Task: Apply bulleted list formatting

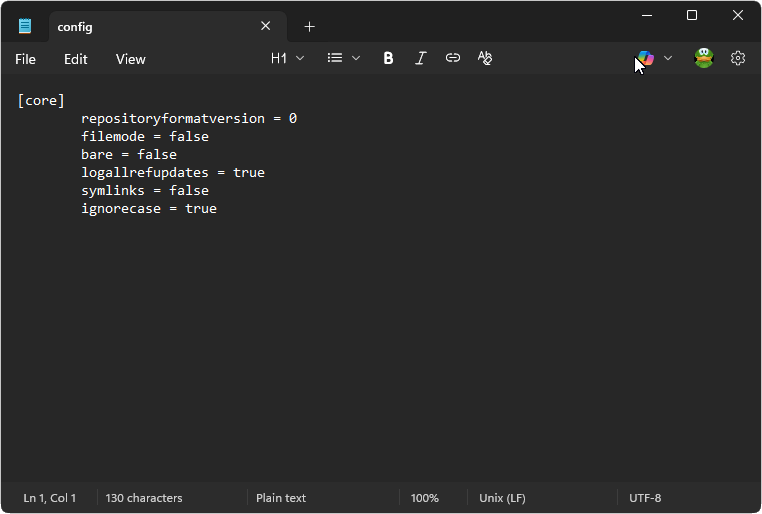Action: pos(335,58)
